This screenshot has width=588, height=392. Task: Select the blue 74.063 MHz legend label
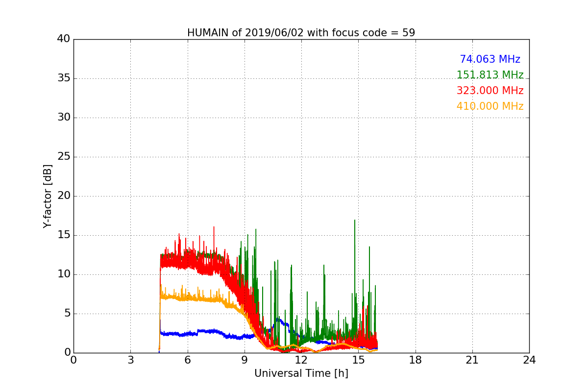pos(490,59)
